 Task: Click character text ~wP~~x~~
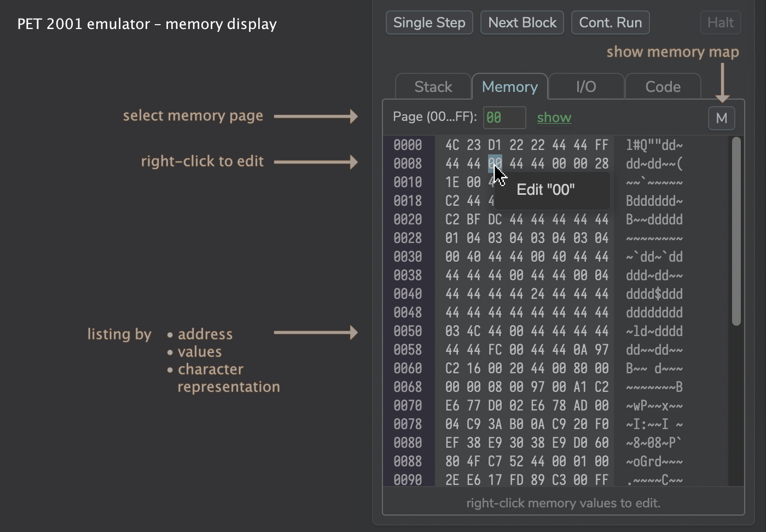654,406
